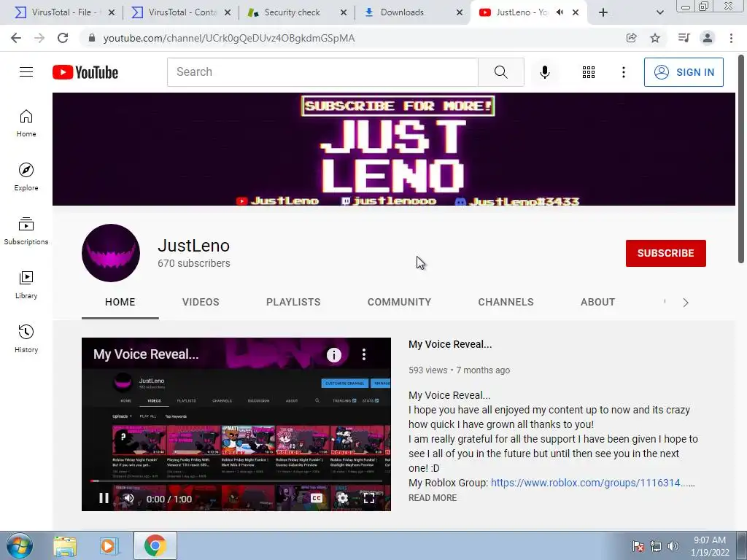Reload the page
Screen dimensions: 747x560
tap(63, 38)
